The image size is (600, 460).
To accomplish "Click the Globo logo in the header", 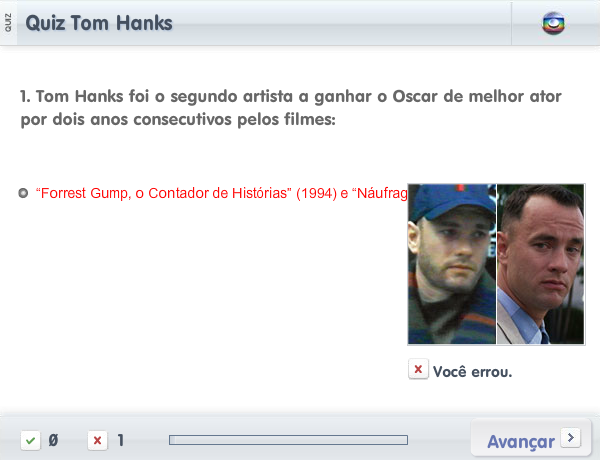I will pyautogui.click(x=553, y=23).
